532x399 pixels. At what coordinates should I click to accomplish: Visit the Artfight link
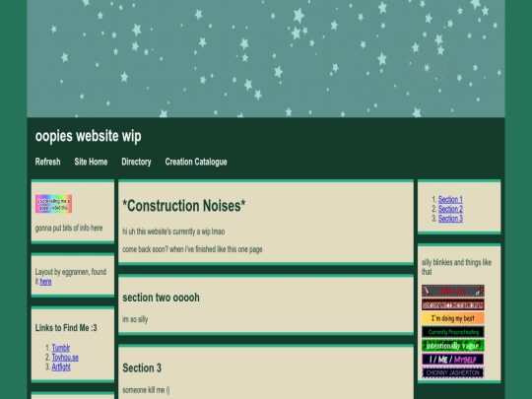(61, 366)
